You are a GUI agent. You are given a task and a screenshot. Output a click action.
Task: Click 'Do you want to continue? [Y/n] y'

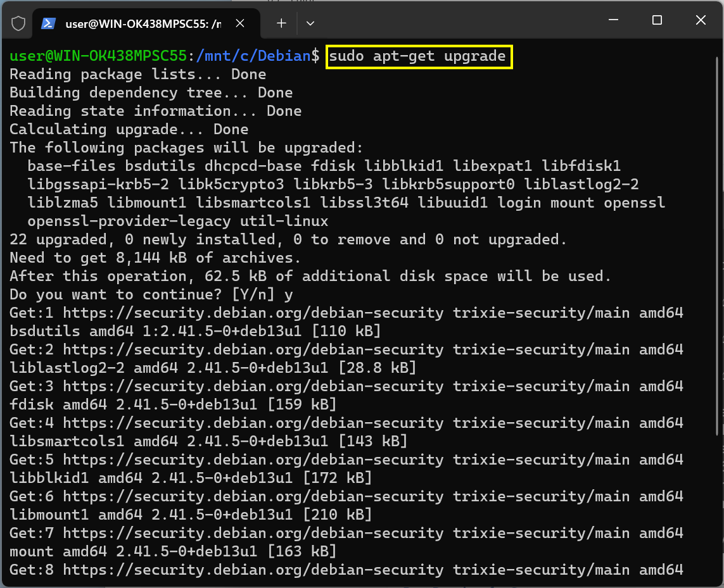(x=151, y=295)
